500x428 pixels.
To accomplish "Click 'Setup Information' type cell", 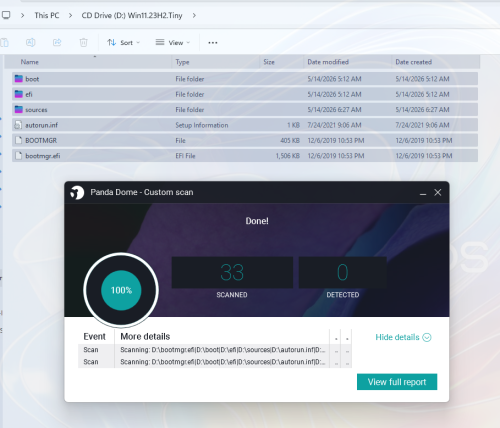I will point(202,125).
